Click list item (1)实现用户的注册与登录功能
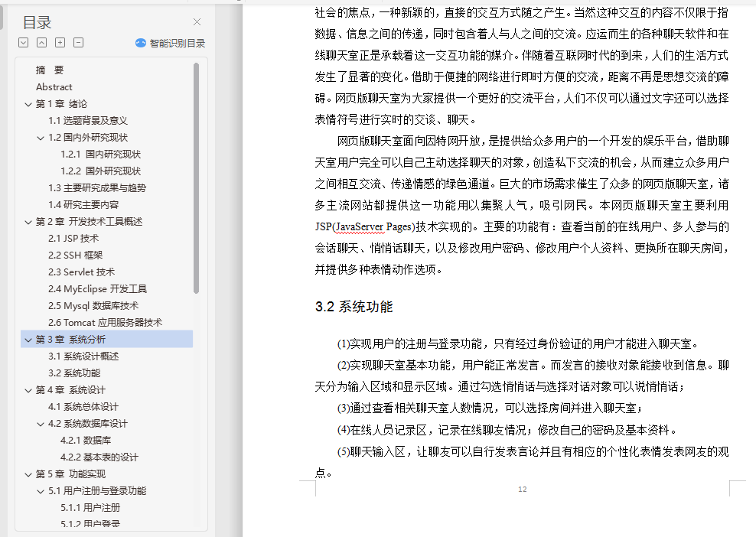756x537 pixels. tap(518, 343)
